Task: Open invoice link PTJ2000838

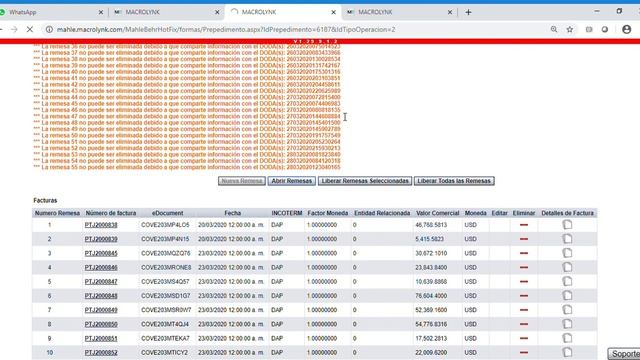Action: (101, 225)
